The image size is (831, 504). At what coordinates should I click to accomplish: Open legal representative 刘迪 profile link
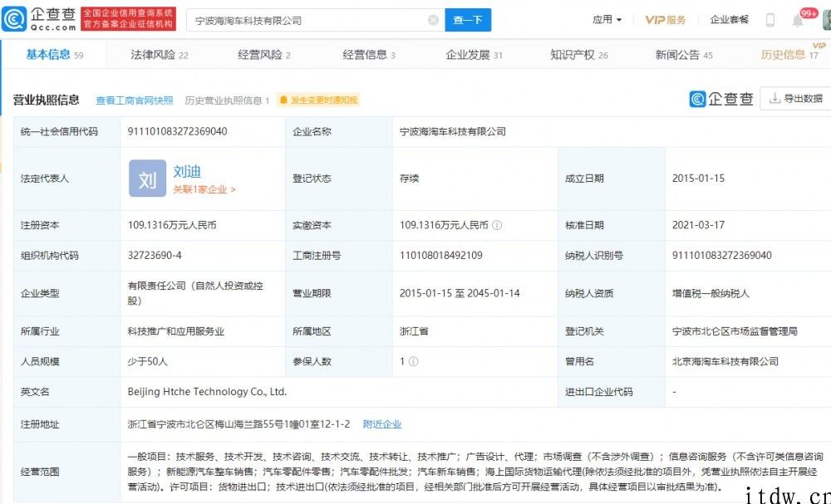click(186, 171)
